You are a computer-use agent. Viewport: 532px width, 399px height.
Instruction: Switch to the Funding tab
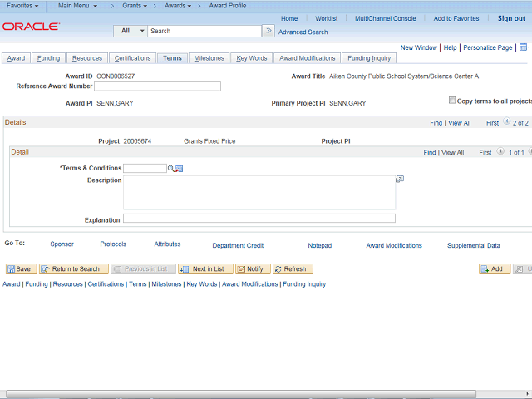tap(48, 58)
